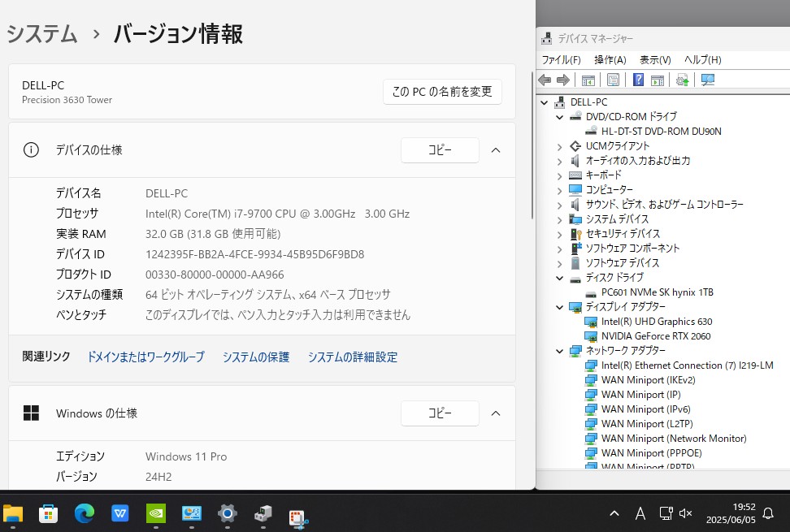
Task: Click the gear with green arrow driver icon
Action: [683, 80]
